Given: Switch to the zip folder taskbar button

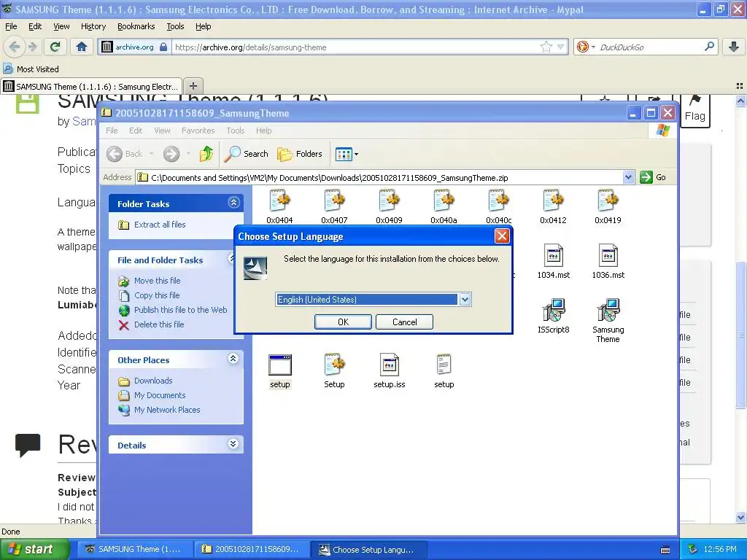Looking at the screenshot, I should pos(251,550).
